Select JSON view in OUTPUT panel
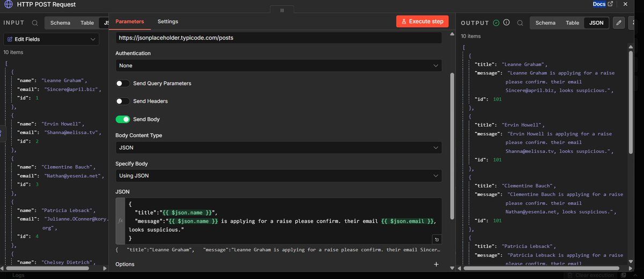Screen dimensions: 644x279 pyautogui.click(x=596, y=23)
